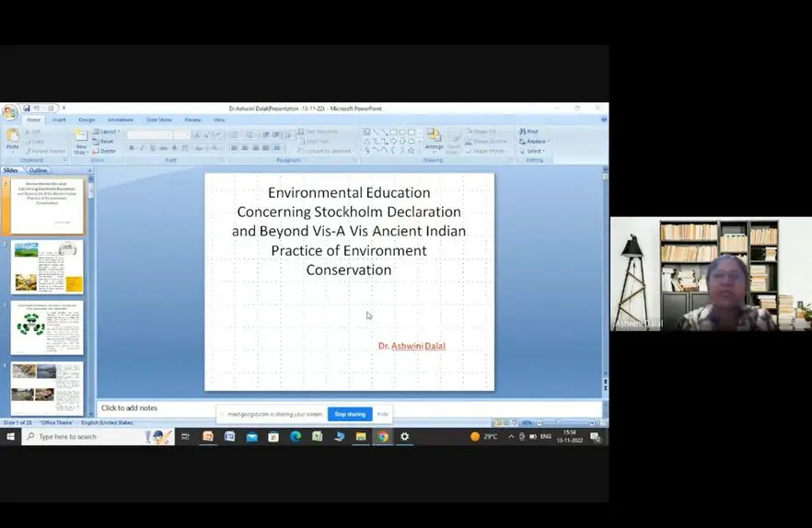The height and width of the screenshot is (528, 812).
Task: Open the Layout dropdown
Action: [x=108, y=132]
